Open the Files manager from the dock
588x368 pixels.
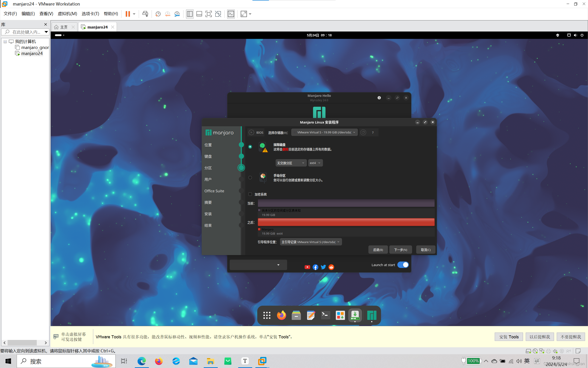(x=296, y=315)
